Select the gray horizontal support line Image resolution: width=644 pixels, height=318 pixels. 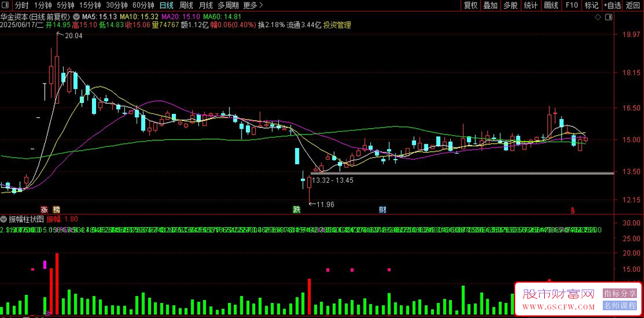click(x=462, y=174)
